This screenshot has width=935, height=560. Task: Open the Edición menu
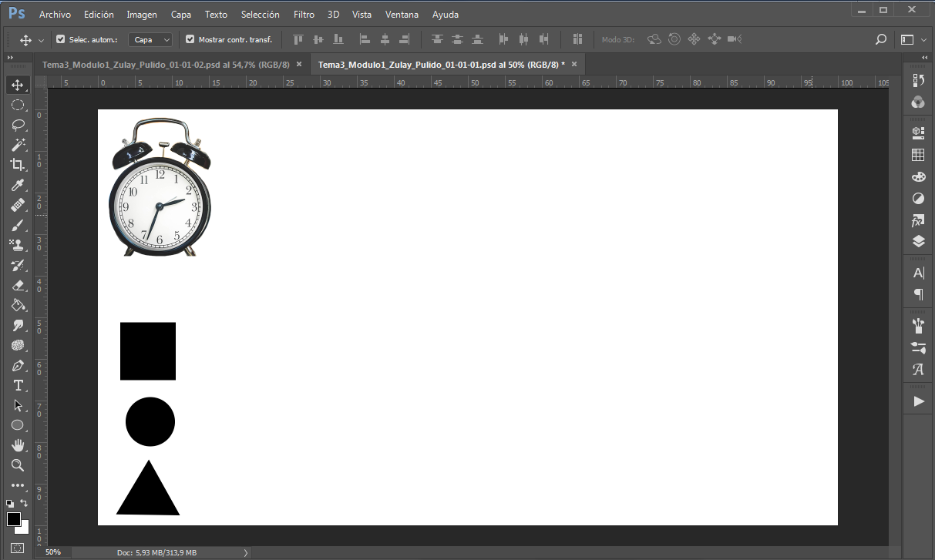tap(99, 15)
